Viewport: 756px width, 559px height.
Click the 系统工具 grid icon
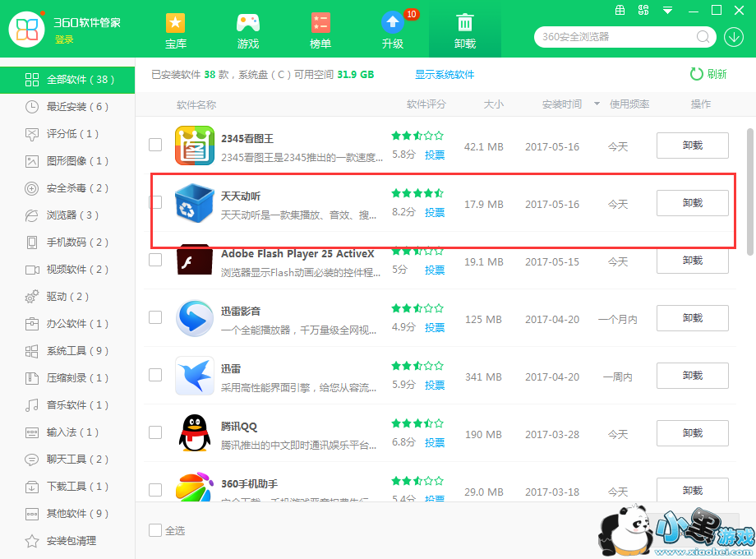(32, 351)
